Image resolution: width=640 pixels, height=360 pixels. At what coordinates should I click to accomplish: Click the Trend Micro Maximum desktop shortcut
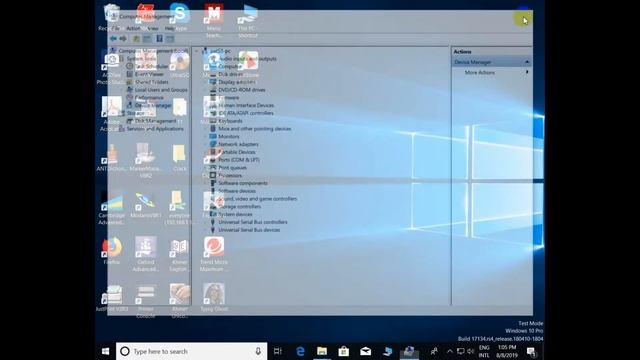(214, 254)
